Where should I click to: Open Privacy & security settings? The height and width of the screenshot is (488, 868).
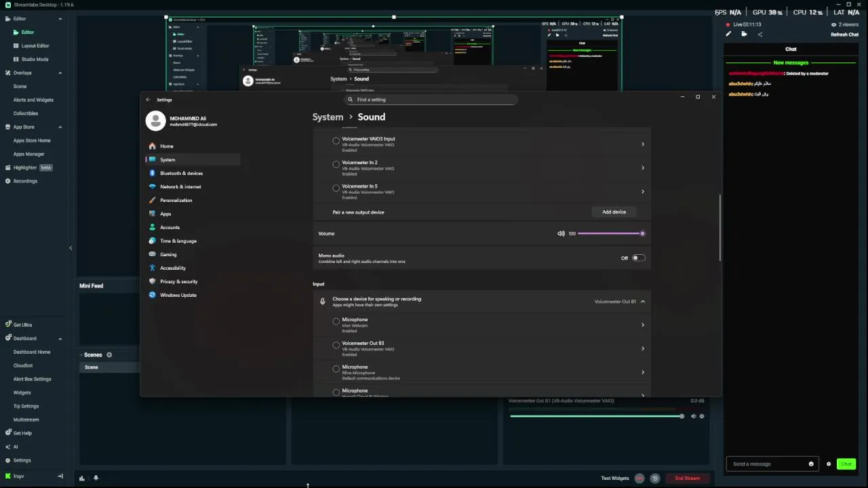click(x=174, y=281)
